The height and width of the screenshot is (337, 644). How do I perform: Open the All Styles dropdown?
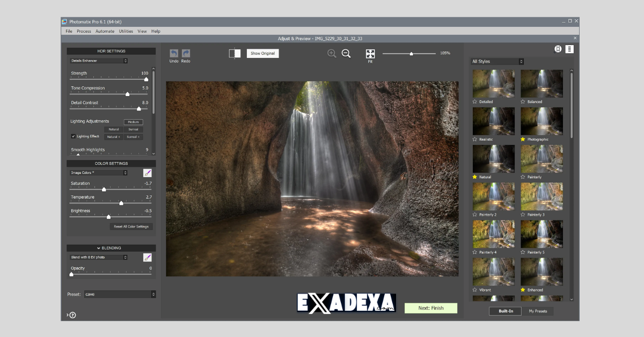coord(497,61)
